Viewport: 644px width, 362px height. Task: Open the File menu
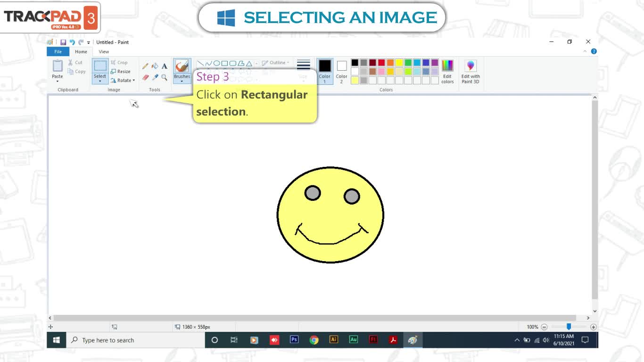point(58,52)
